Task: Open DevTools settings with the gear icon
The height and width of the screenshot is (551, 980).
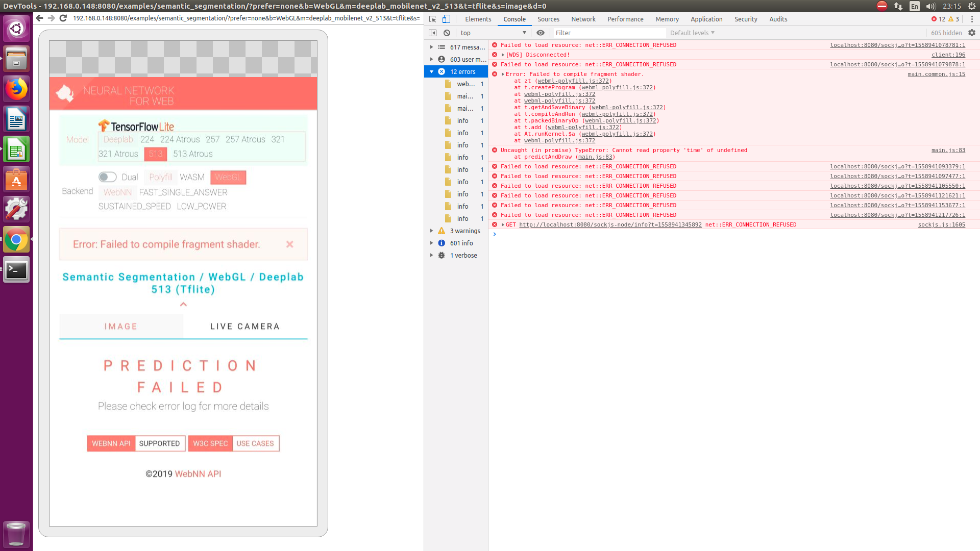Action: point(972,32)
